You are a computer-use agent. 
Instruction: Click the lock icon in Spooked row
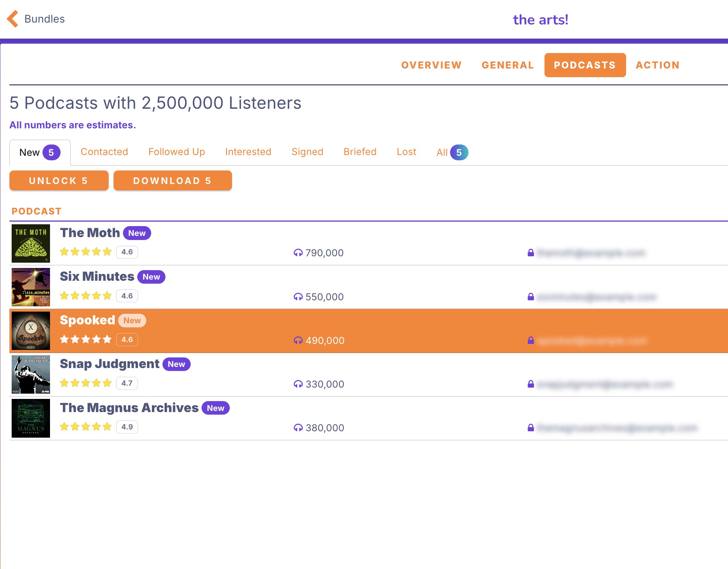(531, 340)
